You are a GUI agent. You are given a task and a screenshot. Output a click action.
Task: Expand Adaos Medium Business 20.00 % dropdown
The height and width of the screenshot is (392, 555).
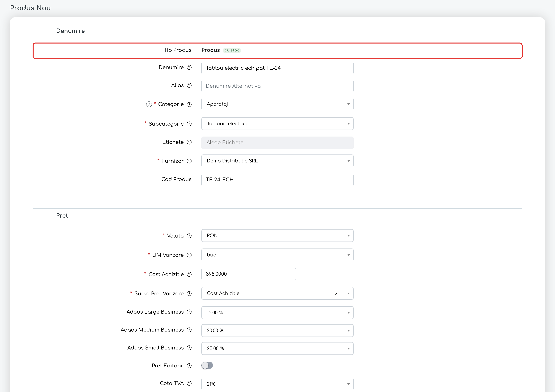277,331
